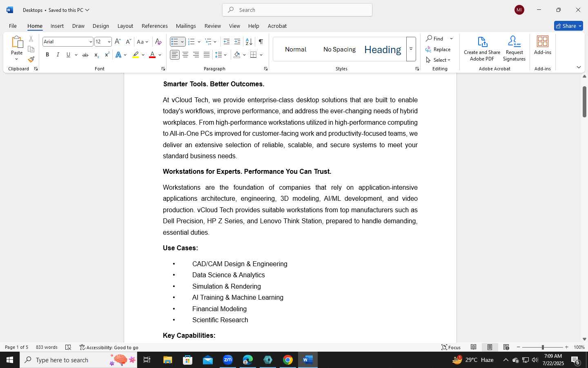Sort paragraphs A to Z icon
Screen dimensions: 588x368
pos(249,42)
